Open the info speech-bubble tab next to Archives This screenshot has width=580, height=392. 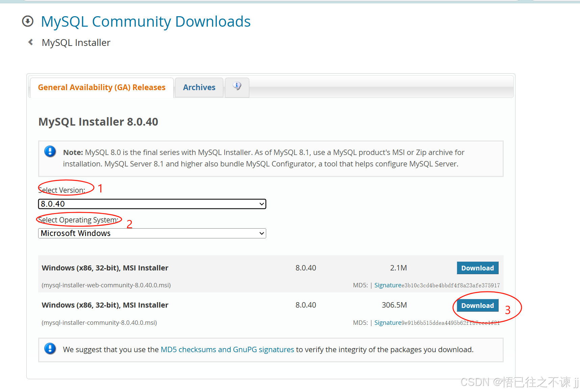coord(237,87)
